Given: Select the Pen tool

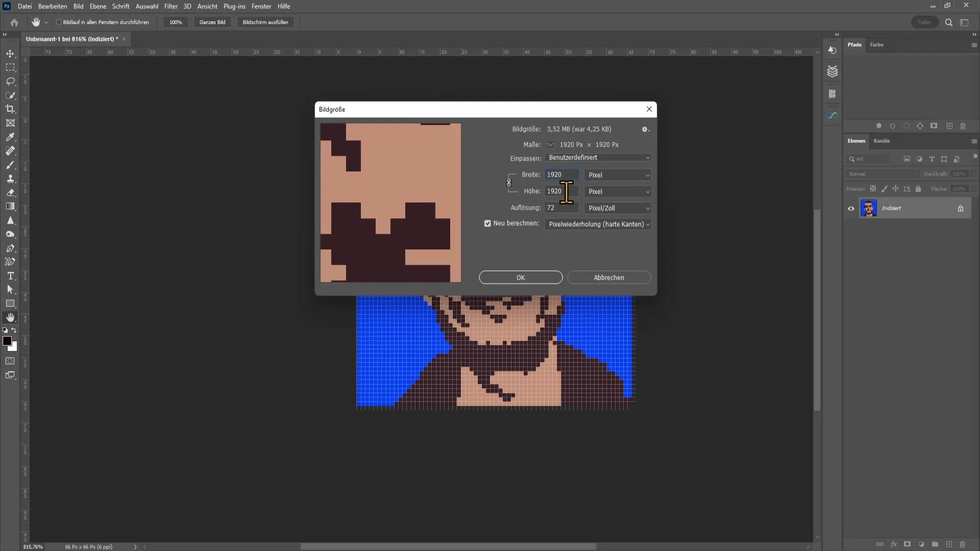Looking at the screenshot, I should click(x=10, y=248).
